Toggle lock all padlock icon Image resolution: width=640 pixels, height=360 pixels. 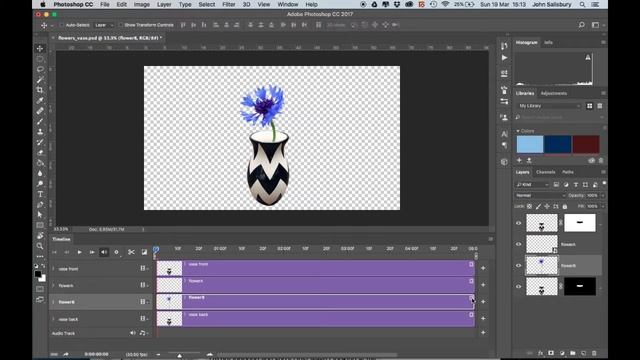click(x=565, y=207)
